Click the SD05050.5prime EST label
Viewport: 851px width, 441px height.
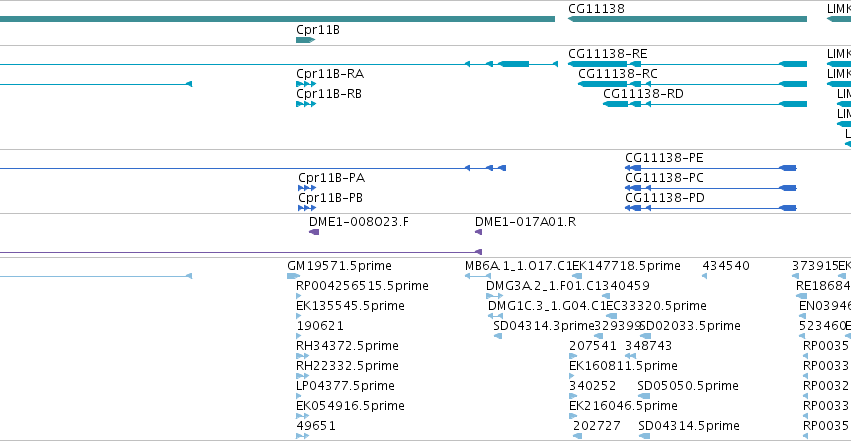click(688, 386)
